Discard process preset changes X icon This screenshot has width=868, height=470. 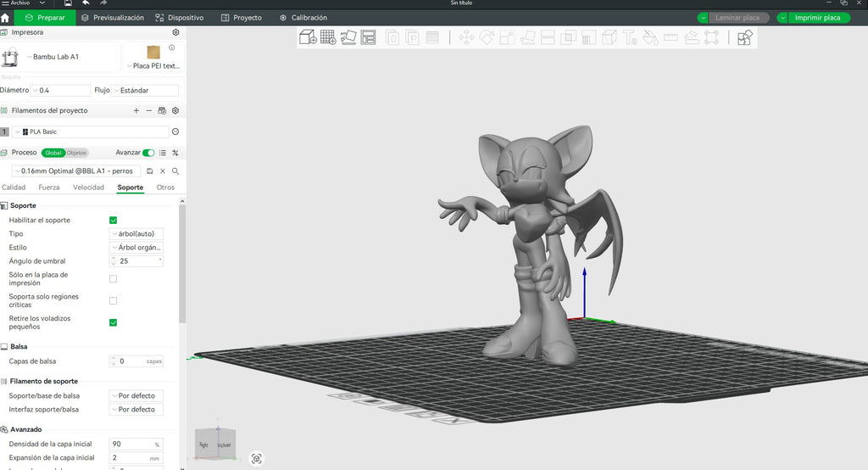(x=163, y=171)
